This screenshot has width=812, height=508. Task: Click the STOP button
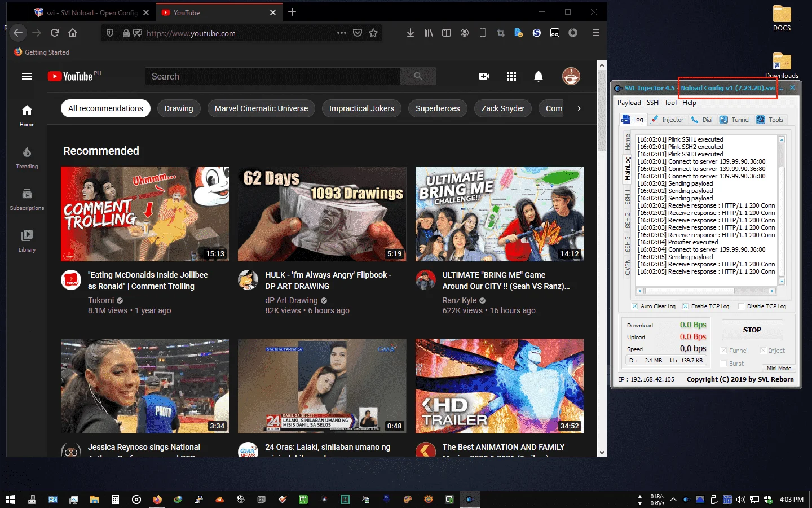click(x=752, y=330)
